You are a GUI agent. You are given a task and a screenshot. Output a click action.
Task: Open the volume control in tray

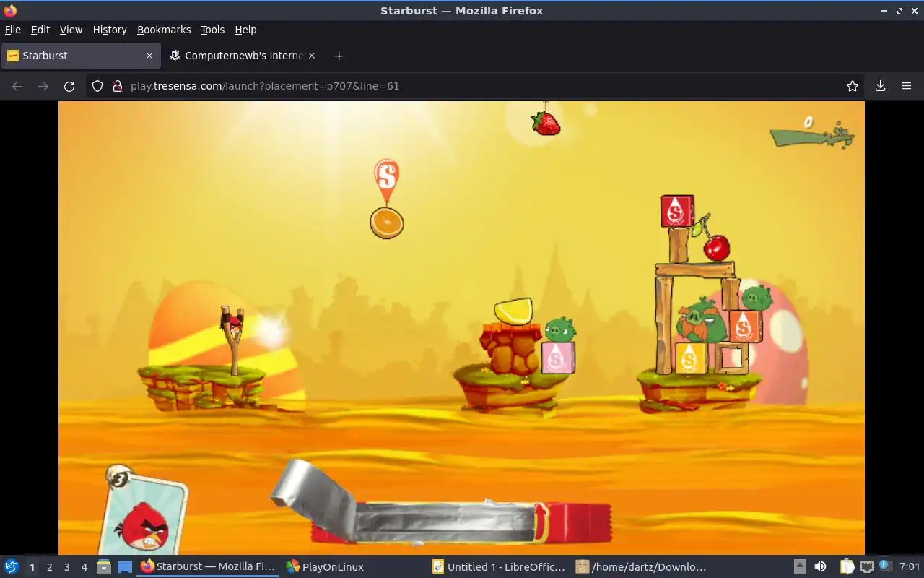(821, 567)
